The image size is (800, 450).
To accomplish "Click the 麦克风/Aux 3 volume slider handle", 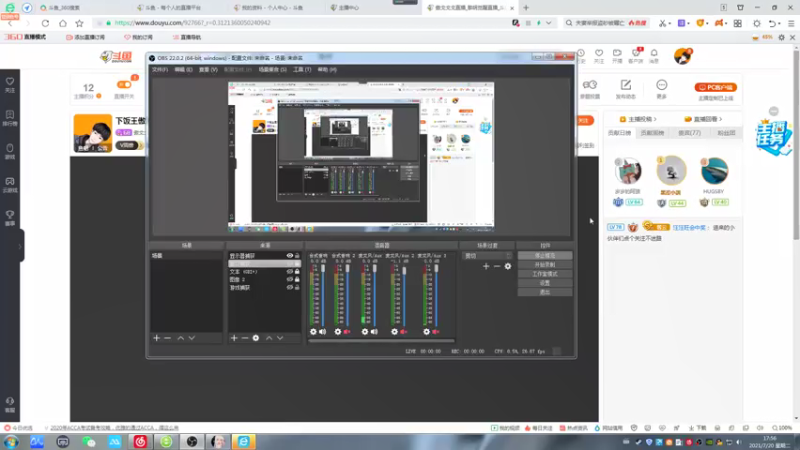I will pyautogui.click(x=436, y=269).
